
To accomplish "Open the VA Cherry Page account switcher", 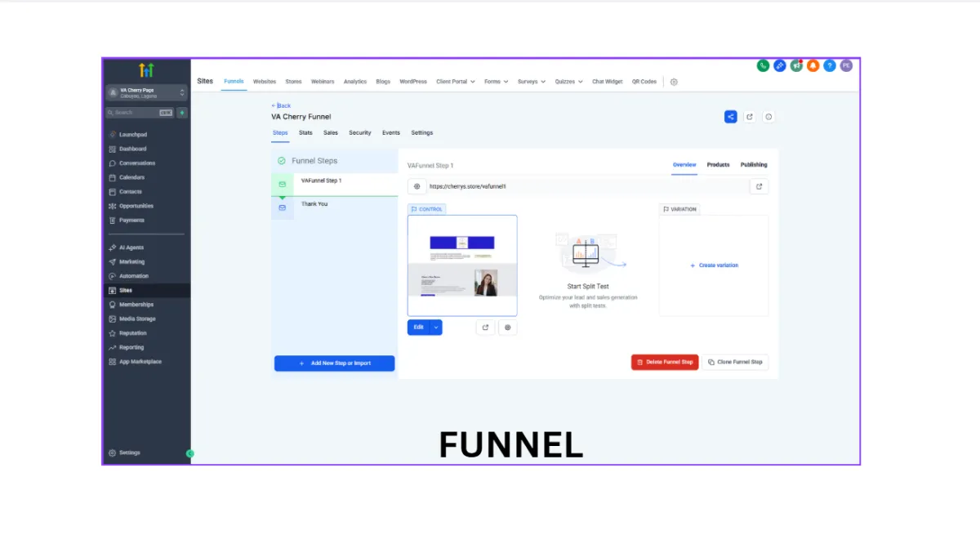I will [147, 93].
